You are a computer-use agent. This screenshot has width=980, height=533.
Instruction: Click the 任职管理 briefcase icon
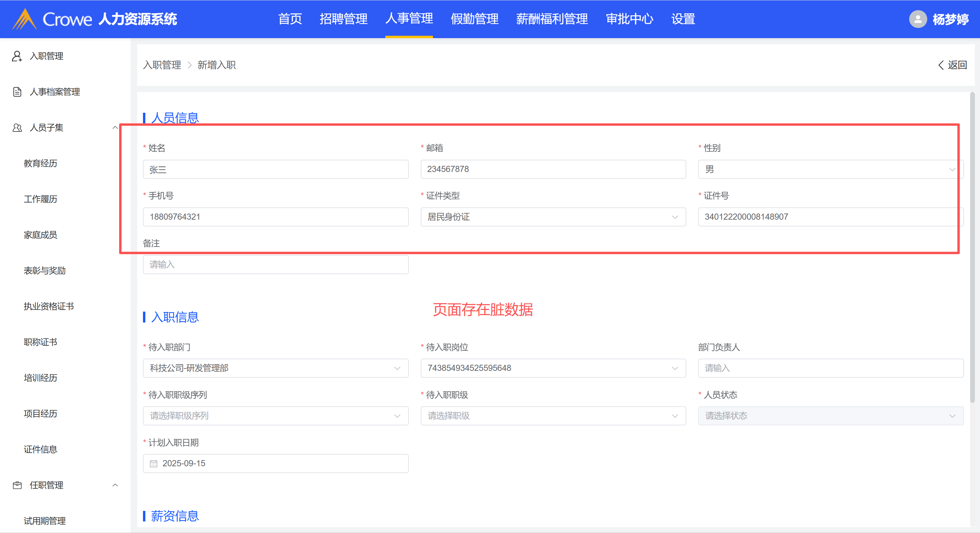[x=17, y=485]
